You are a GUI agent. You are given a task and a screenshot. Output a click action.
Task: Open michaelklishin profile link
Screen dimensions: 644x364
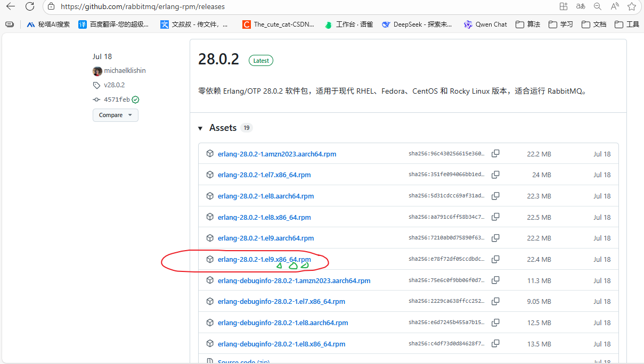pos(125,71)
